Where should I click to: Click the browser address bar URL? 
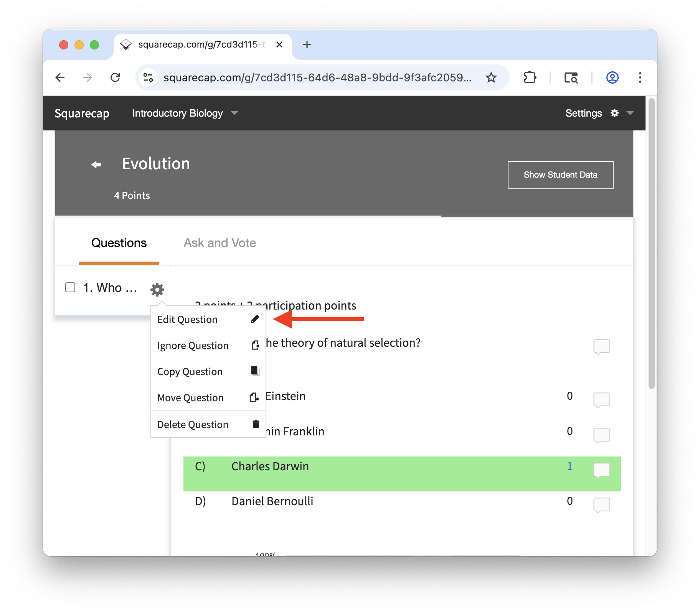tap(317, 77)
